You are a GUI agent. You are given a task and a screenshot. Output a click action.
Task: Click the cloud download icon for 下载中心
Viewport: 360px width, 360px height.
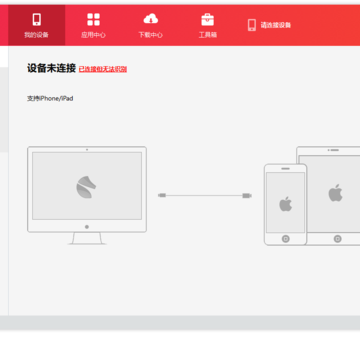[x=151, y=19]
